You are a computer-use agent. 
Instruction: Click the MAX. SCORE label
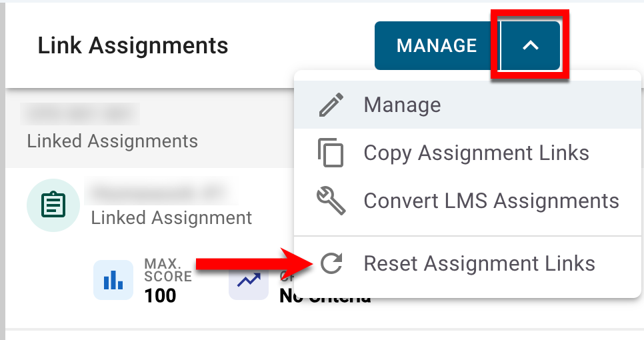tap(167, 270)
